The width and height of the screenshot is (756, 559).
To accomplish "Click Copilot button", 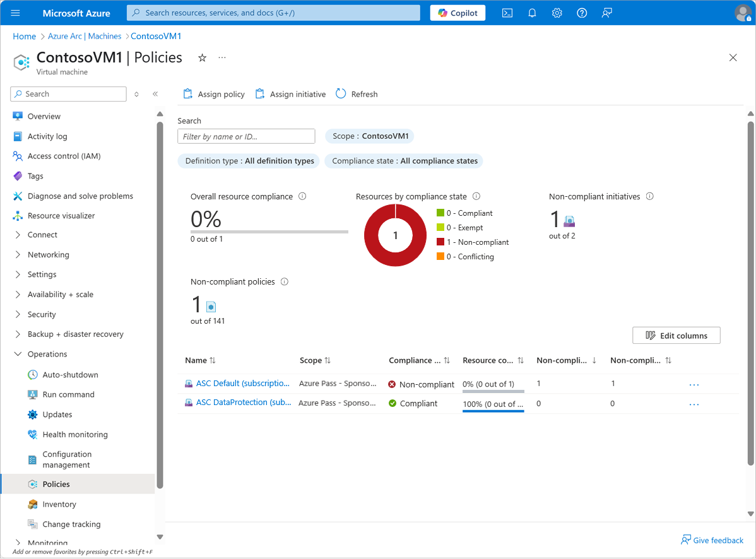I will coord(458,13).
